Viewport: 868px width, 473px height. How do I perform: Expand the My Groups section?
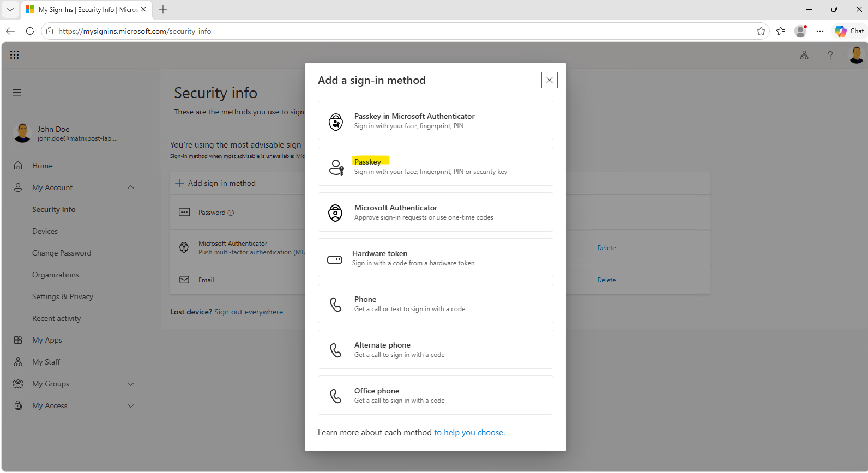coord(131,384)
